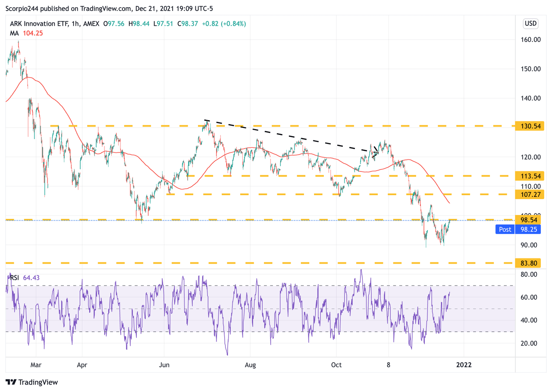
Task: Click the Aug label on time axis
Action: tap(250, 365)
